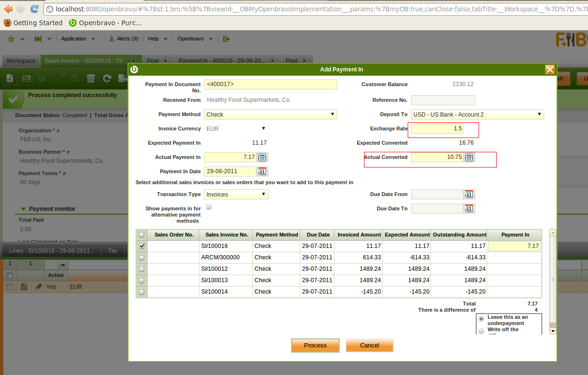Open the Alerts (9) menu item
Screen dimensions: 588x375
124,39
